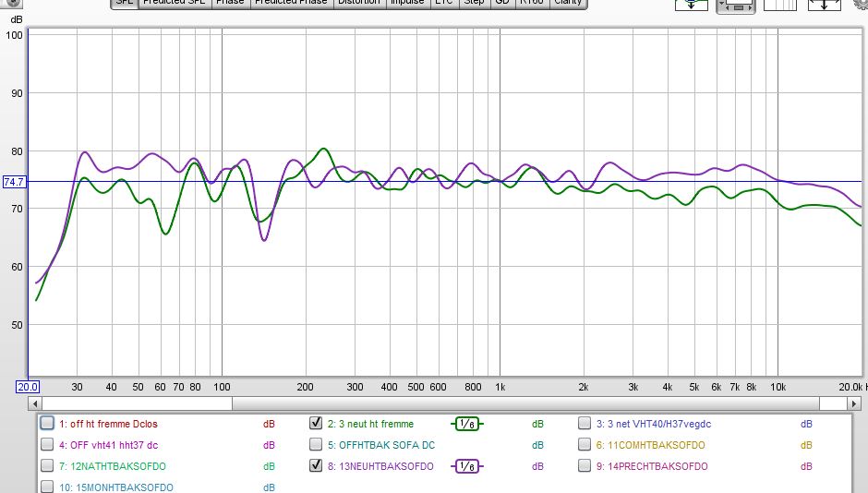
Task: Enable trace 6: 11COMHTBAKSOFDO
Action: [x=584, y=444]
